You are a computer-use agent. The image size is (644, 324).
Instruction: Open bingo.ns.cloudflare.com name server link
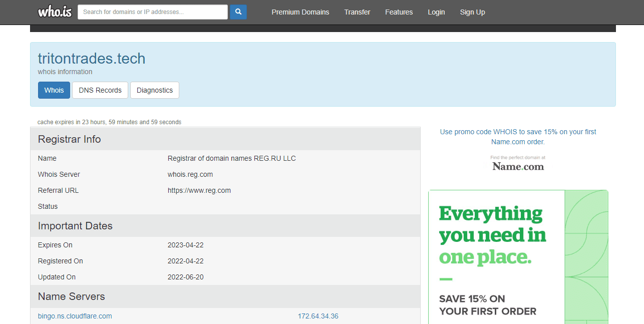[75, 316]
